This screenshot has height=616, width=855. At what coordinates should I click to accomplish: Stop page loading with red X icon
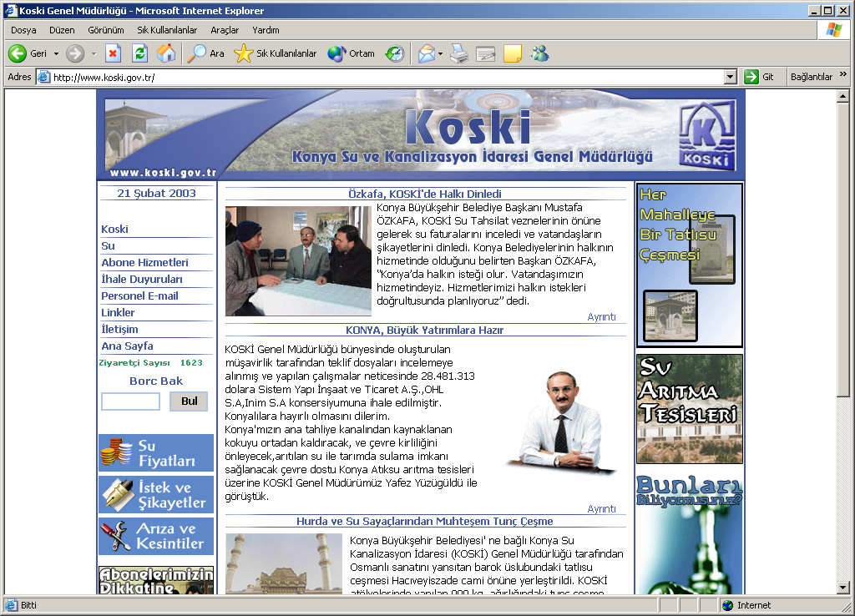coord(113,53)
